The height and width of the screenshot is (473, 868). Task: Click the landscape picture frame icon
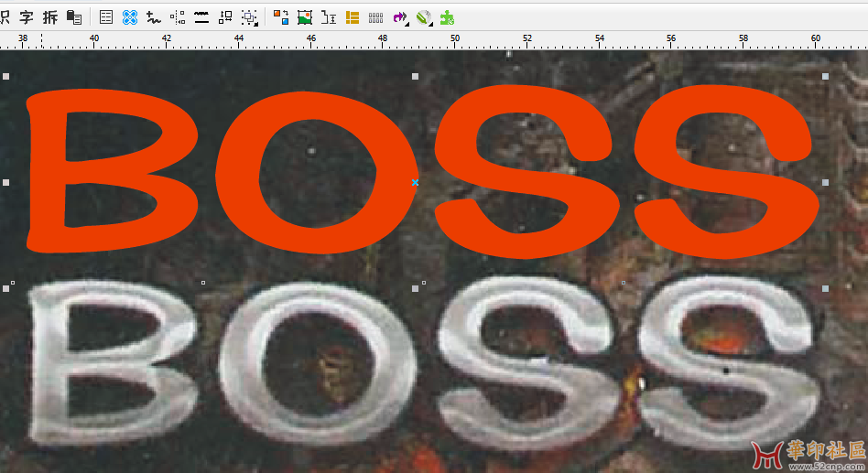[x=305, y=17]
